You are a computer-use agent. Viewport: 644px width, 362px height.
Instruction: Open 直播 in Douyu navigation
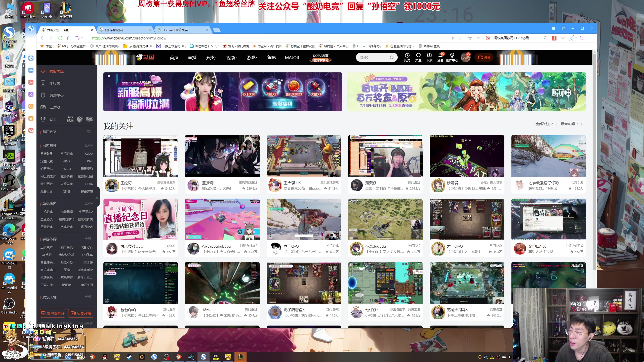pos(192,58)
